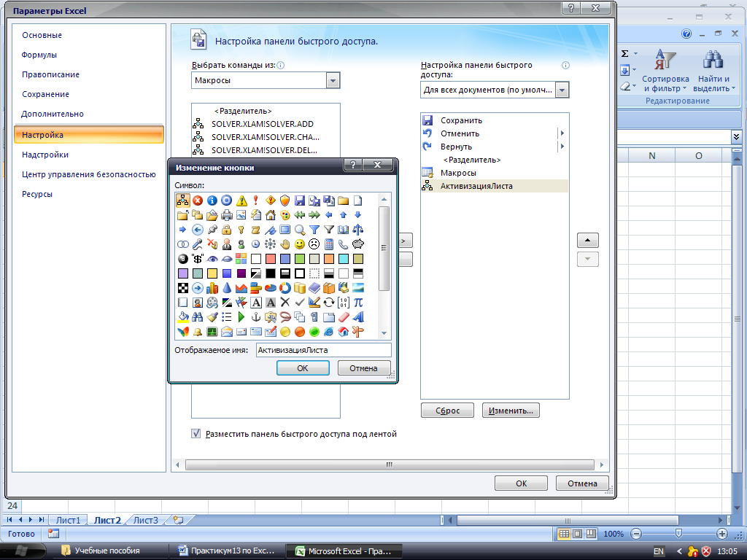Choose the painter's palette symbol
747x560 pixels.
coord(285,215)
